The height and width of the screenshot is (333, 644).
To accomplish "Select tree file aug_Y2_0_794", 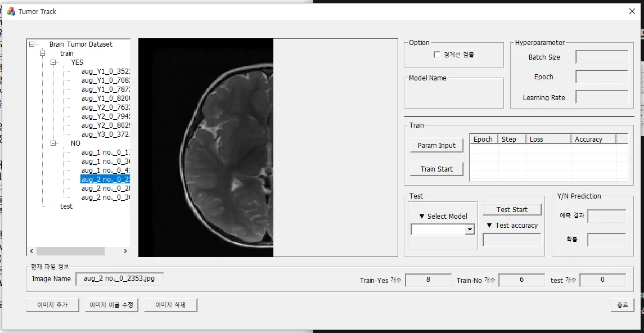I will click(x=106, y=116).
